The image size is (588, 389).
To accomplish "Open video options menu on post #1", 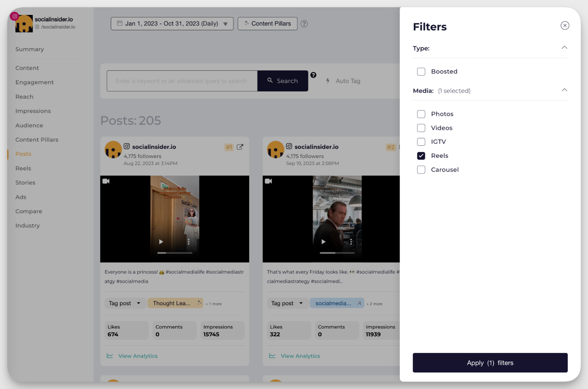I will click(x=189, y=241).
